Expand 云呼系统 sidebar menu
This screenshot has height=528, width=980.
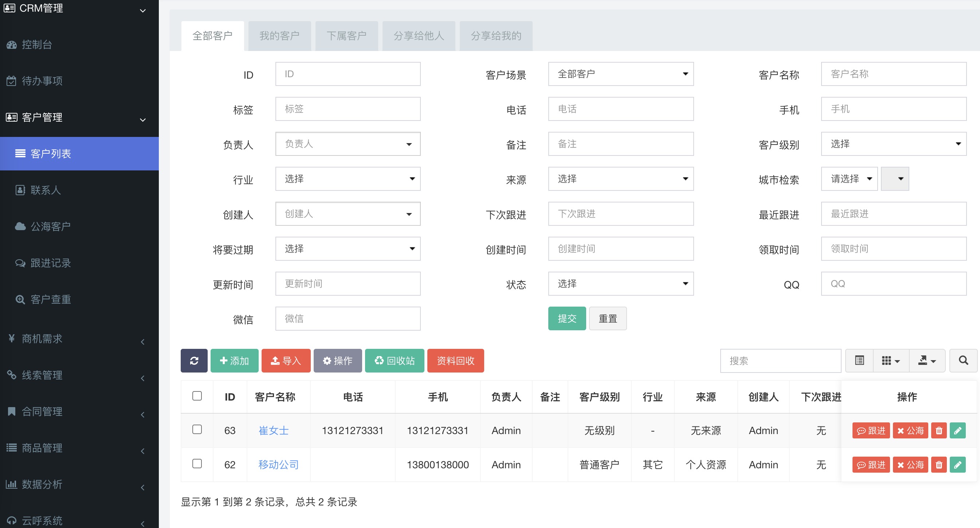[79, 520]
